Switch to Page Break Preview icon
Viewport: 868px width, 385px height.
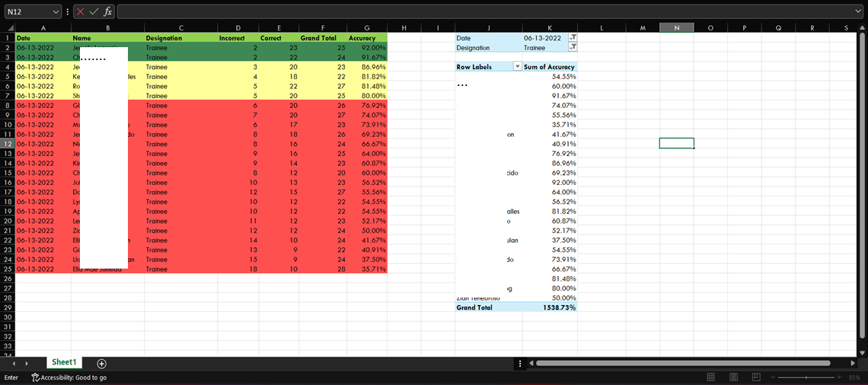click(755, 377)
